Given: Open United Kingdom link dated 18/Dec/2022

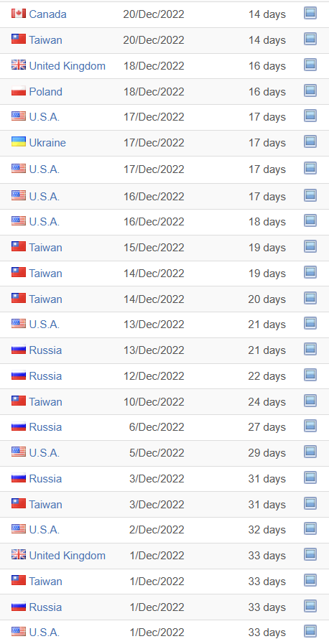Looking at the screenshot, I should tap(67, 66).
